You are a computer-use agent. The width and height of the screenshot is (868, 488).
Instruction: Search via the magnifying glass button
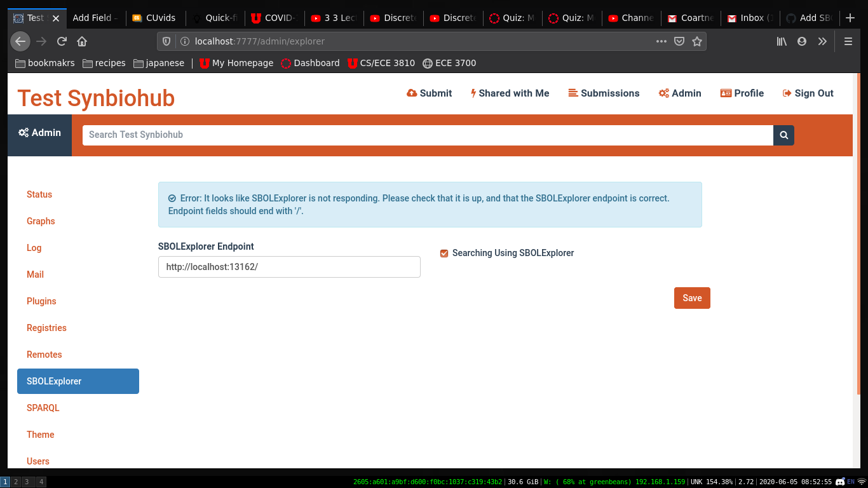(783, 135)
